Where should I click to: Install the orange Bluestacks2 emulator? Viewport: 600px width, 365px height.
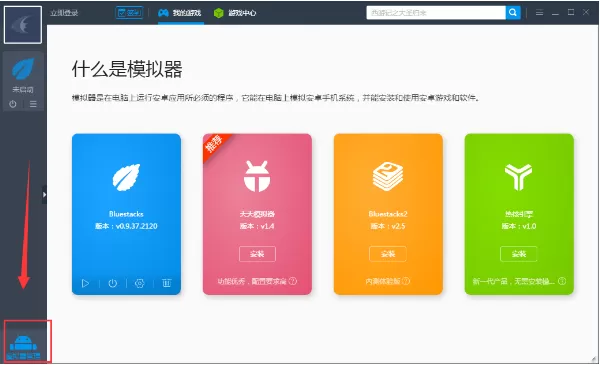pyautogui.click(x=388, y=254)
